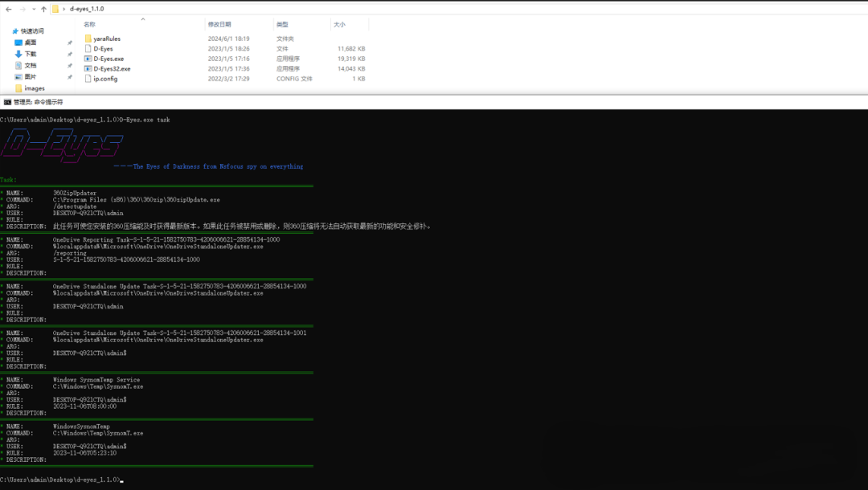Sort by the Name (名称) column header
This screenshot has width=868, height=490.
point(89,24)
